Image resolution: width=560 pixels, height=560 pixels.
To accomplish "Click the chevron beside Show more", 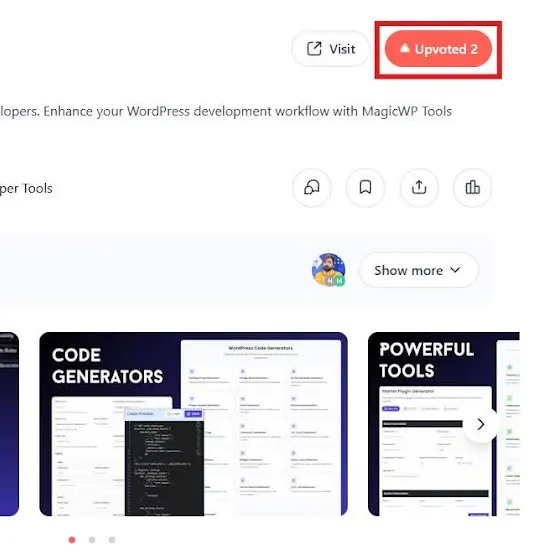I will click(455, 270).
